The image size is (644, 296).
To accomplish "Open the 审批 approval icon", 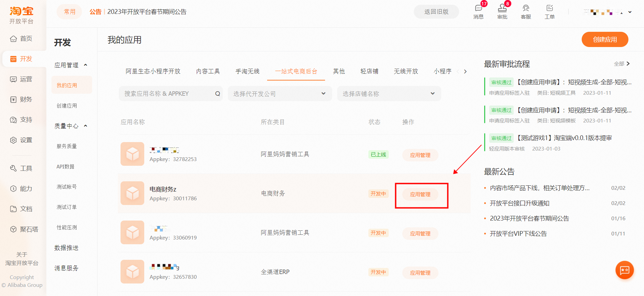I will click(502, 12).
